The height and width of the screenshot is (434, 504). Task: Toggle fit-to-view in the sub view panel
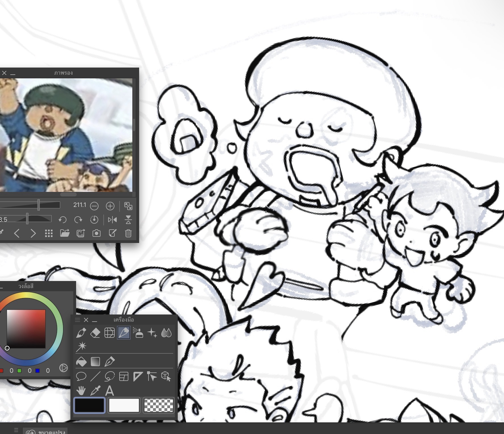click(x=128, y=206)
